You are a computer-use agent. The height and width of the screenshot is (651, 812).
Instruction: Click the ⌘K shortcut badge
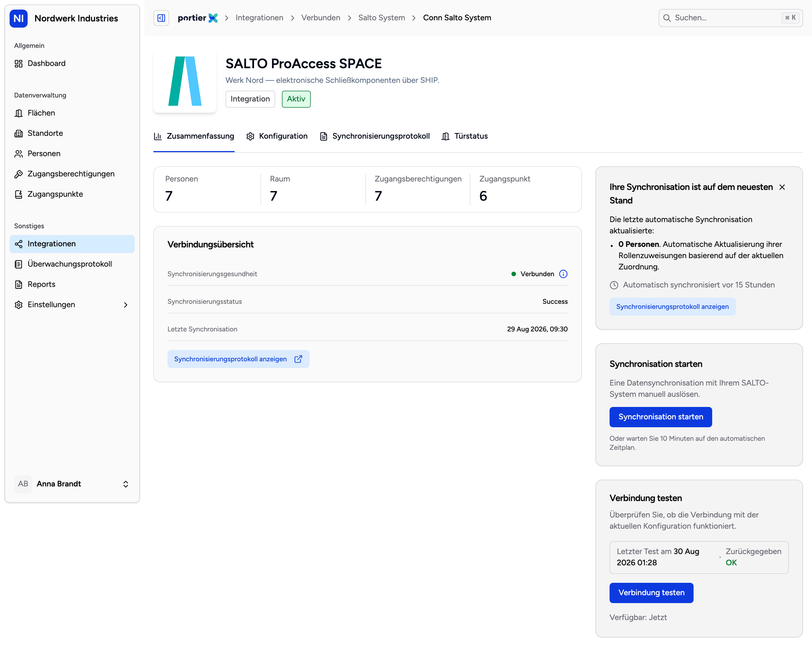pos(791,18)
